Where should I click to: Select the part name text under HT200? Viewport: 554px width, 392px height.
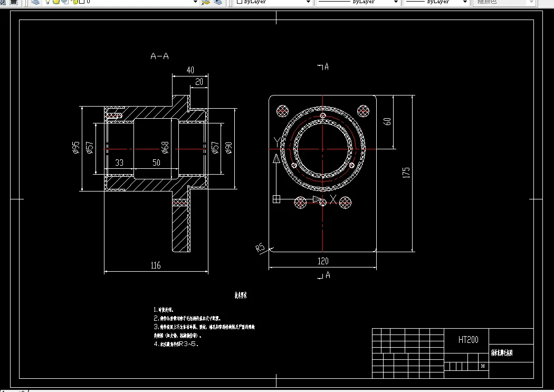[x=502, y=353]
